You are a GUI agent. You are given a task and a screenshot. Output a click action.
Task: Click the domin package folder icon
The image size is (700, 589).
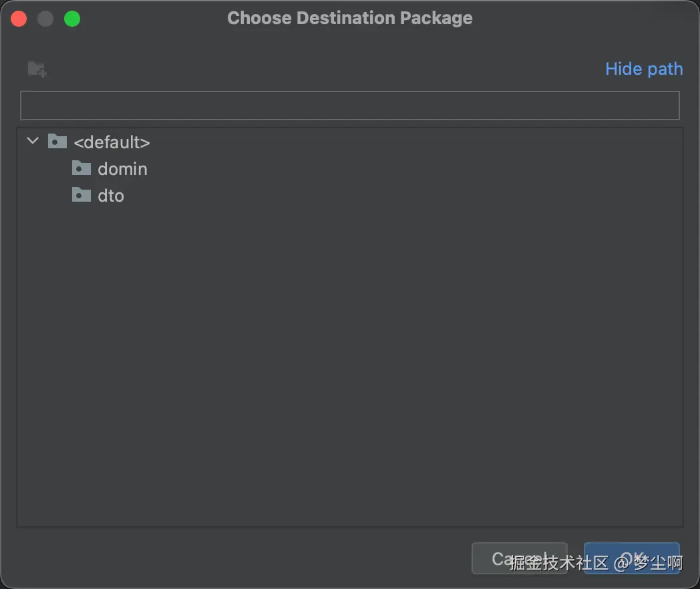click(81, 168)
